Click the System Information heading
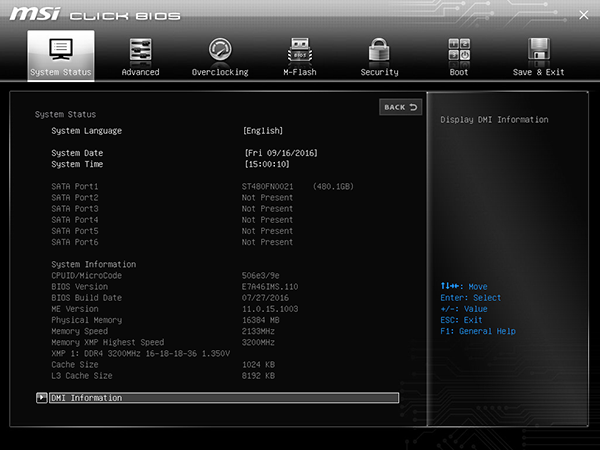Viewport: 600px width, 450px height. (x=93, y=264)
